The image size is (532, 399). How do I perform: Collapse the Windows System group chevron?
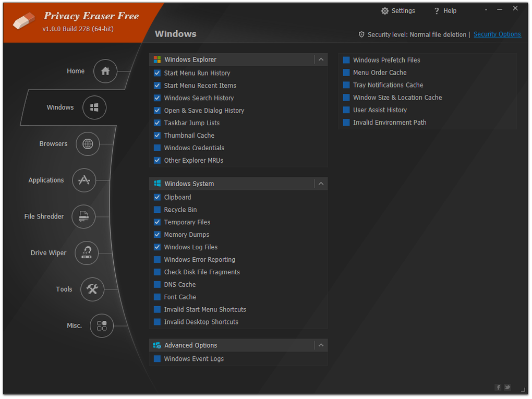pyautogui.click(x=321, y=184)
